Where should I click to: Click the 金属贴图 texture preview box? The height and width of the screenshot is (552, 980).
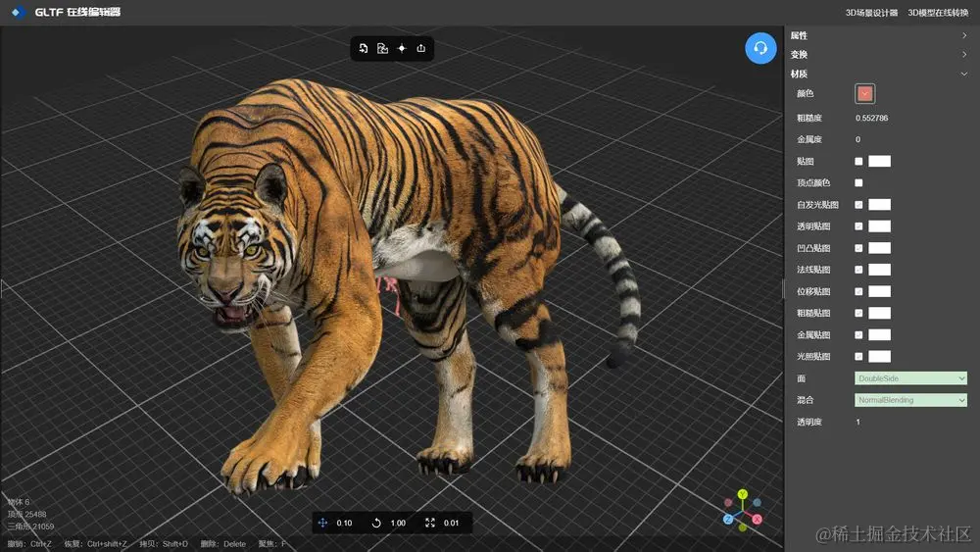pyautogui.click(x=879, y=335)
